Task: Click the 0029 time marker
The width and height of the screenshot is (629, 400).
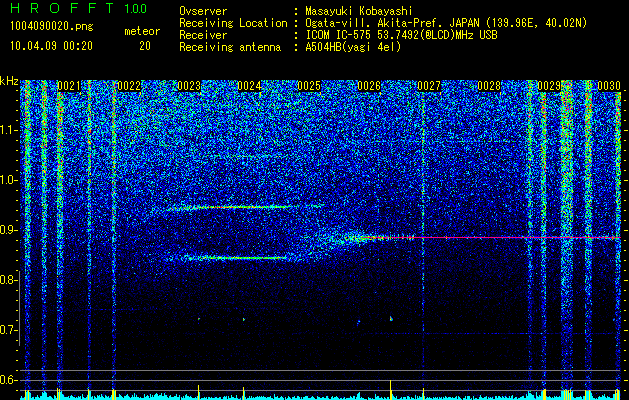Action: coord(549,86)
